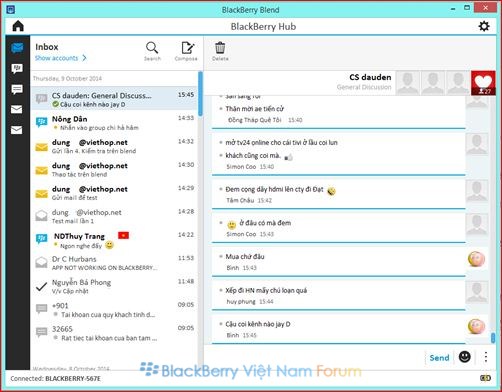Open text messages sidebar icon
Image resolution: width=502 pixels, height=392 pixels.
pos(17,89)
